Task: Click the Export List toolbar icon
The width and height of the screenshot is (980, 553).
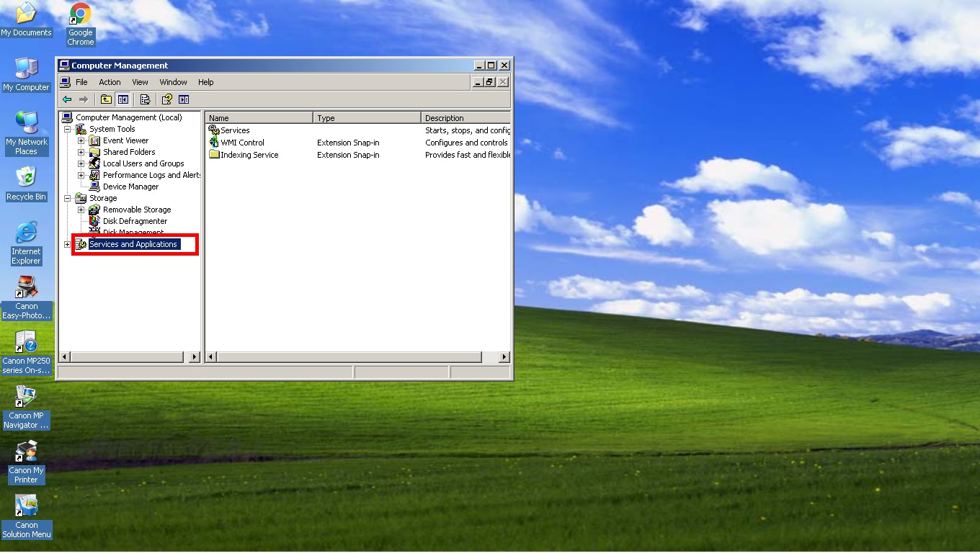Action: point(145,99)
